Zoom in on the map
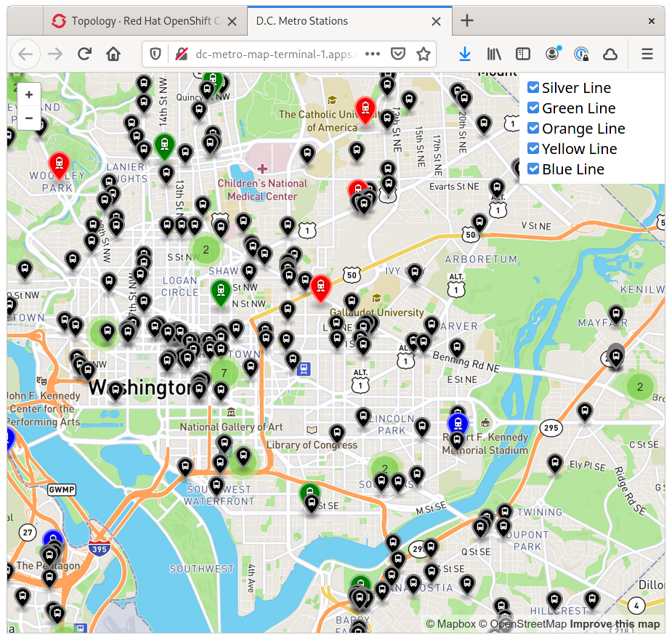The width and height of the screenshot is (672, 640). [x=29, y=94]
